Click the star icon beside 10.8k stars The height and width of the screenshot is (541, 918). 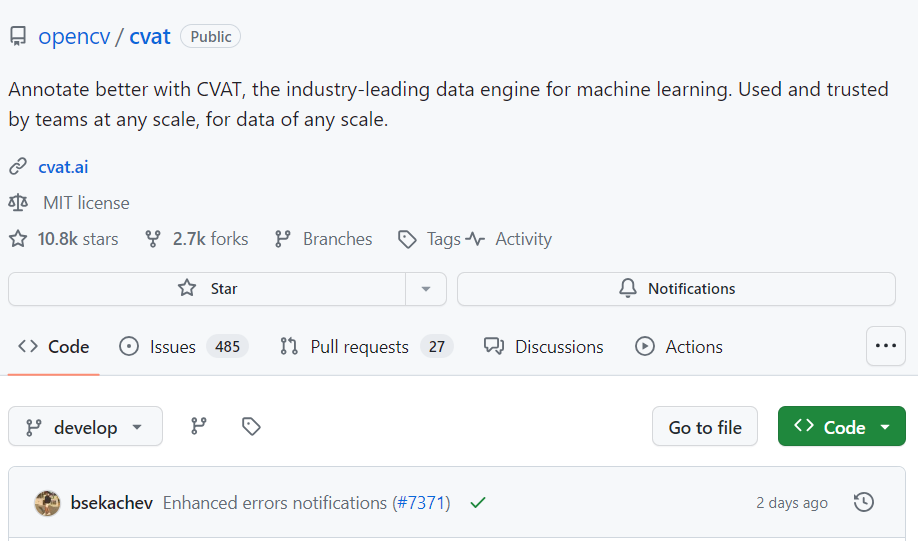(x=18, y=239)
